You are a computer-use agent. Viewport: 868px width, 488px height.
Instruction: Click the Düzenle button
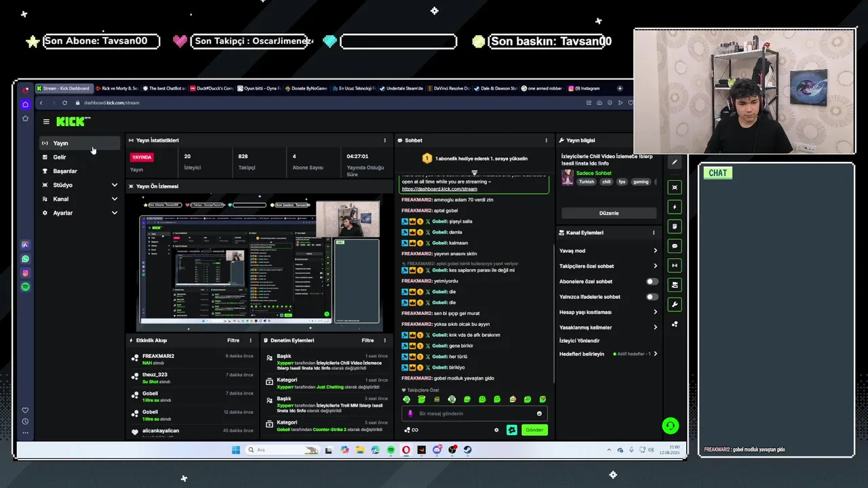coord(609,213)
